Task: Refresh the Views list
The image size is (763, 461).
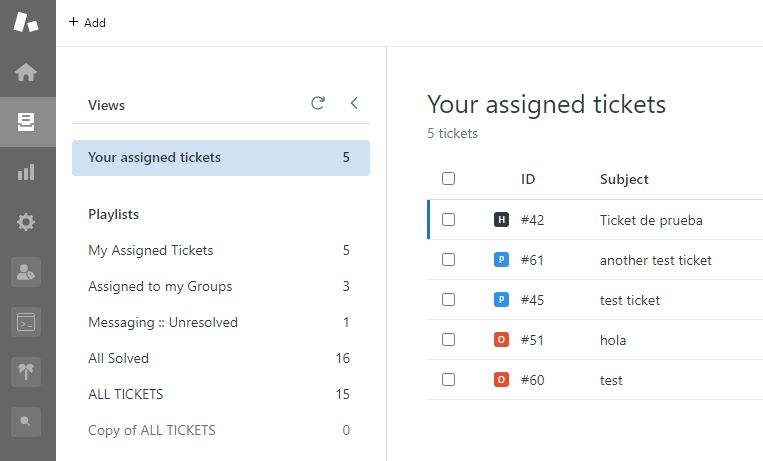Action: (318, 103)
